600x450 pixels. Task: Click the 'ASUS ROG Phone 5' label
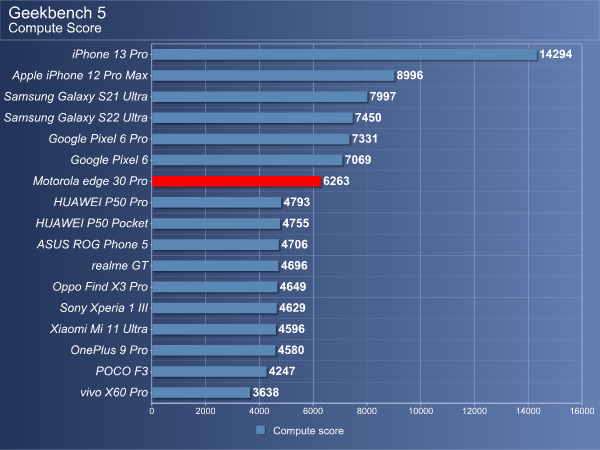(x=92, y=245)
